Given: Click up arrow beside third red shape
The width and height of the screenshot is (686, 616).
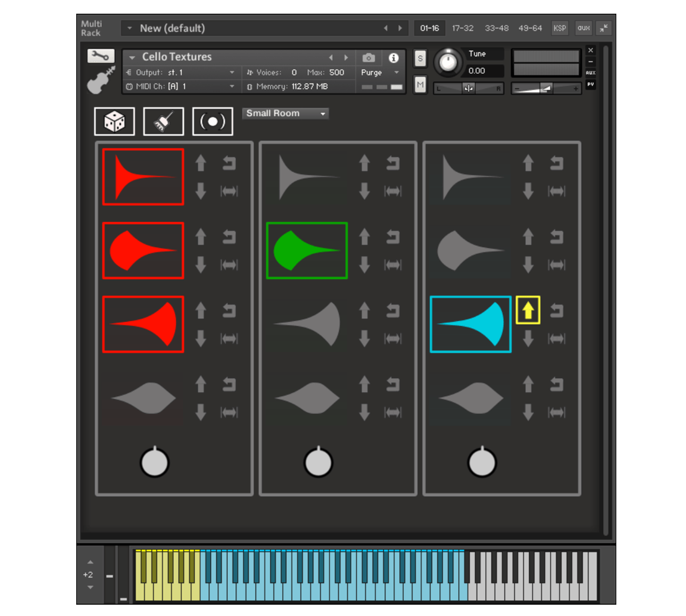Looking at the screenshot, I should [201, 310].
